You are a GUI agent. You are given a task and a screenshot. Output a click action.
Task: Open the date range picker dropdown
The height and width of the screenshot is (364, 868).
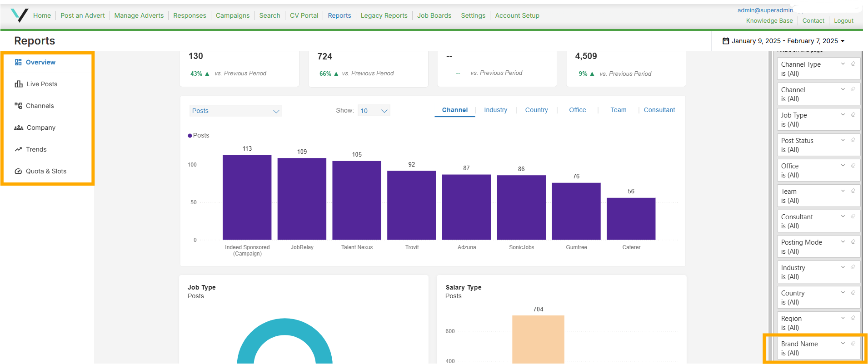coord(783,41)
